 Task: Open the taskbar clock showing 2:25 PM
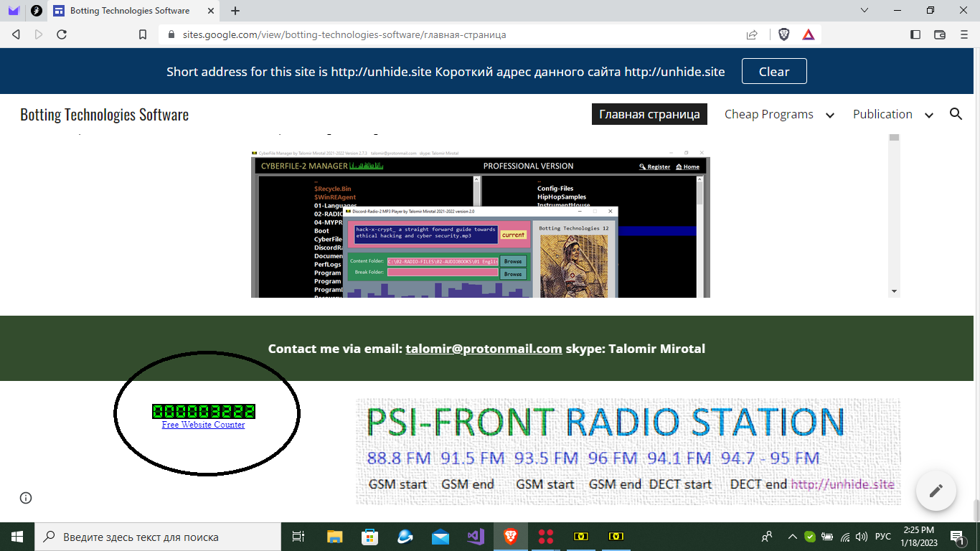(919, 537)
